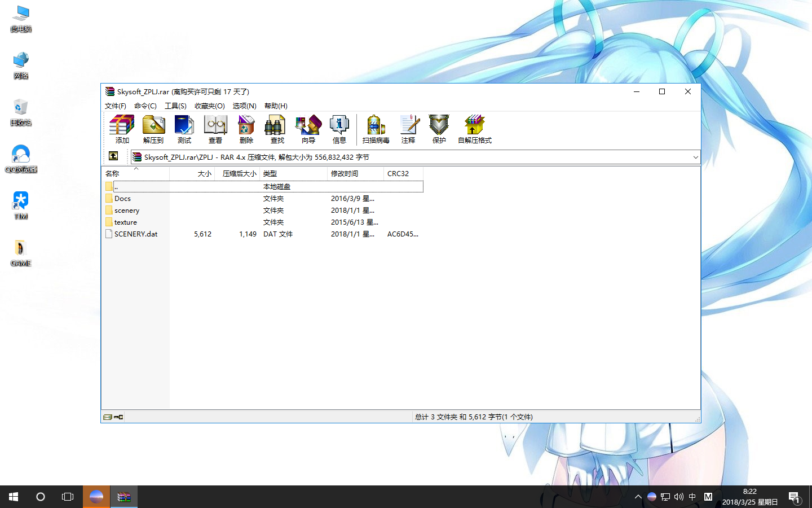Select SCENERY.dat file
The width and height of the screenshot is (812, 508).
pos(263,234)
